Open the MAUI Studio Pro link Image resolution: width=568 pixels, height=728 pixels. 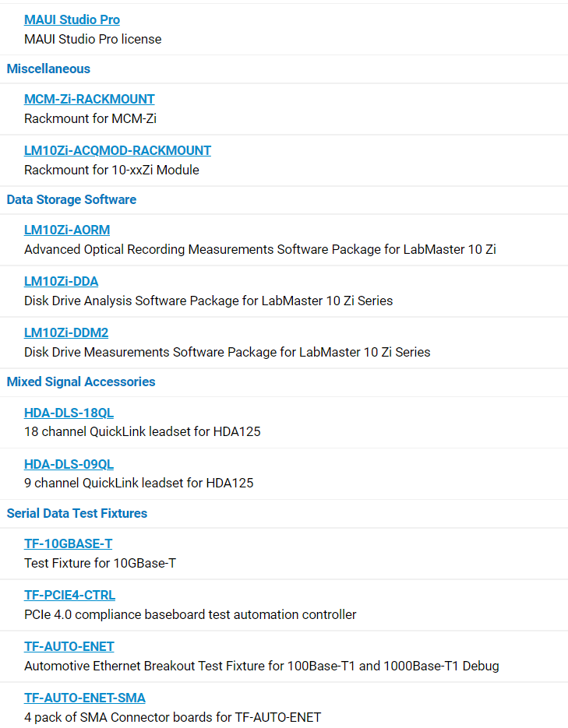[x=72, y=19]
